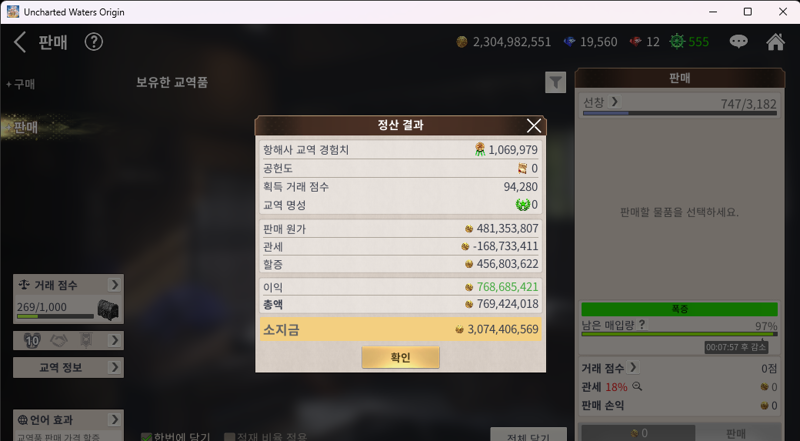Click the tariff magnifier icon next to 18%

(637, 387)
